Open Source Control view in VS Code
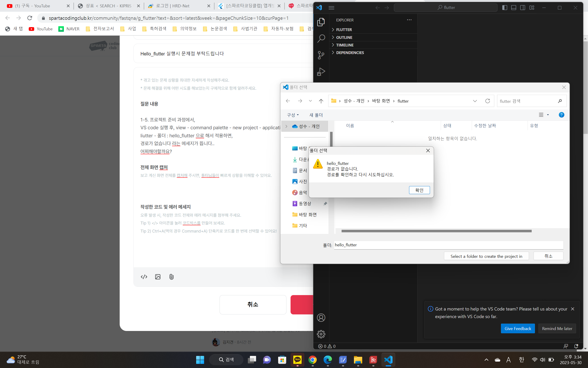The height and width of the screenshot is (368, 588). coord(321,55)
